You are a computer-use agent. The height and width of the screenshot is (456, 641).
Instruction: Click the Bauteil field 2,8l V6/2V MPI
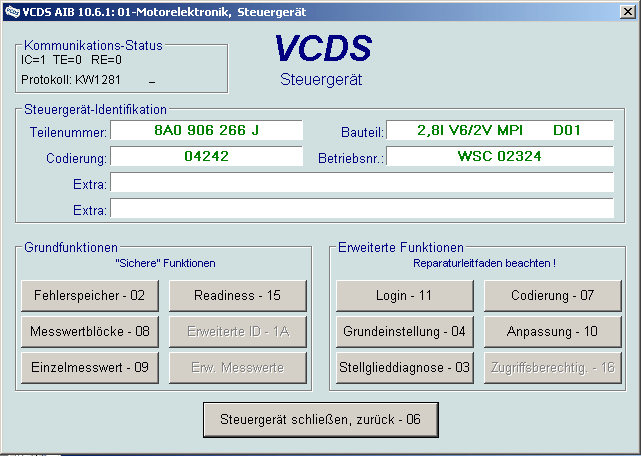point(500,130)
